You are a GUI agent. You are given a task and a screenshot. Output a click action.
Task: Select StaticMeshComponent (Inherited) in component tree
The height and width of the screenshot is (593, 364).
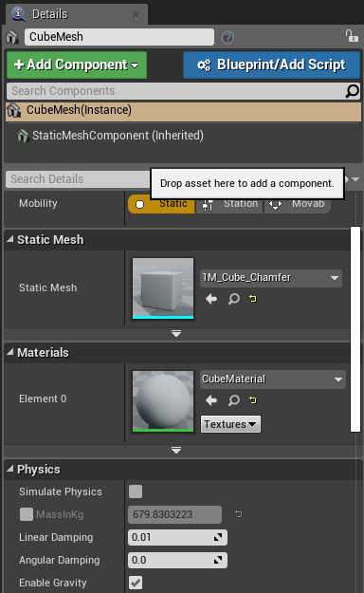[118, 136]
